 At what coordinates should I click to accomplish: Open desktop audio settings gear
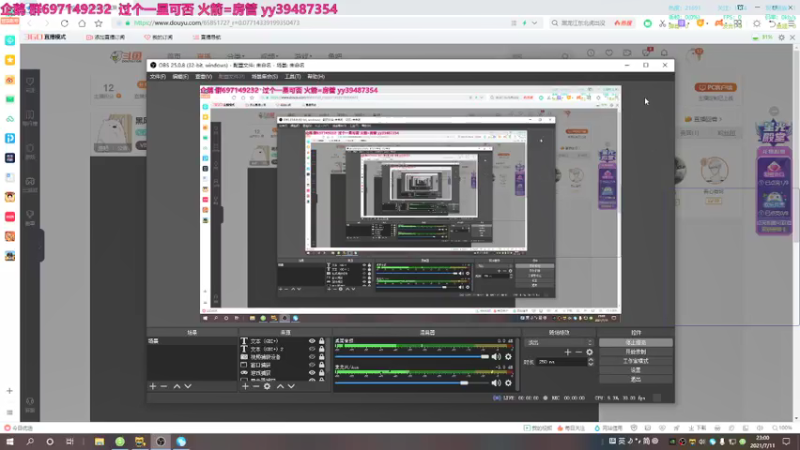508,357
